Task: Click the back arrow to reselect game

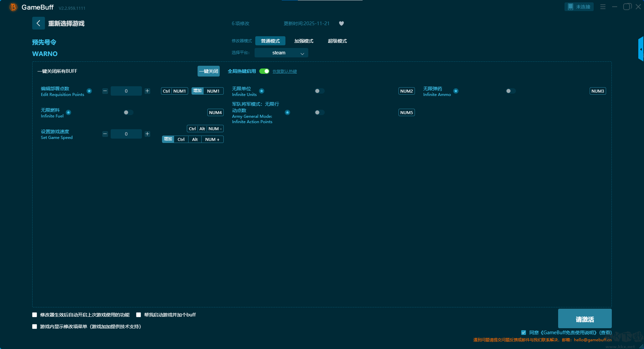Action: 38,23
